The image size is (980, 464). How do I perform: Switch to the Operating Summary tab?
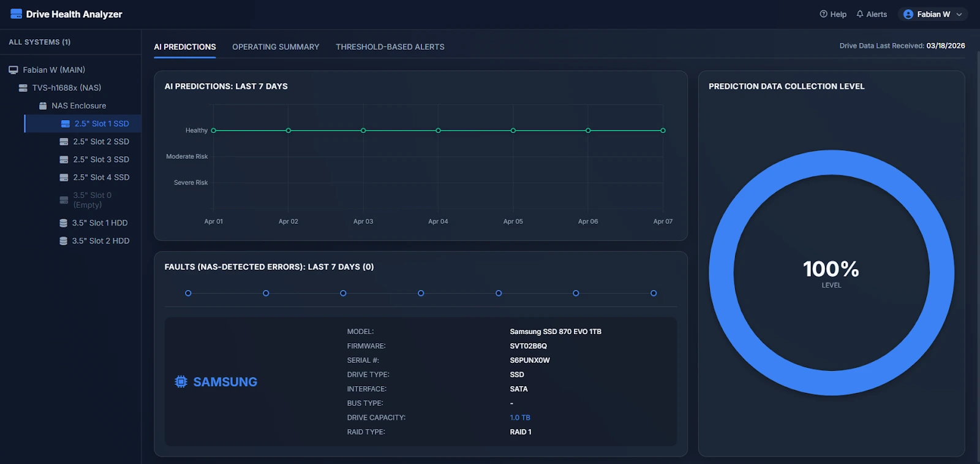coord(276,47)
